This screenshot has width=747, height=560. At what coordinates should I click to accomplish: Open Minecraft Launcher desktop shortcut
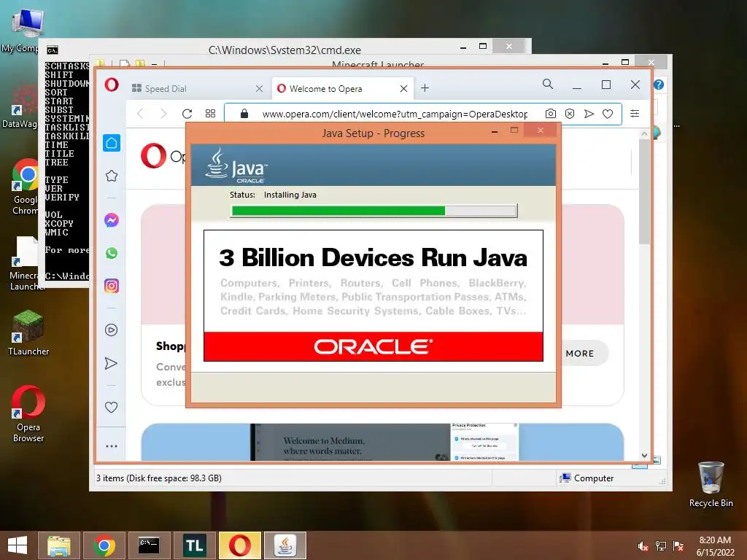click(x=26, y=262)
